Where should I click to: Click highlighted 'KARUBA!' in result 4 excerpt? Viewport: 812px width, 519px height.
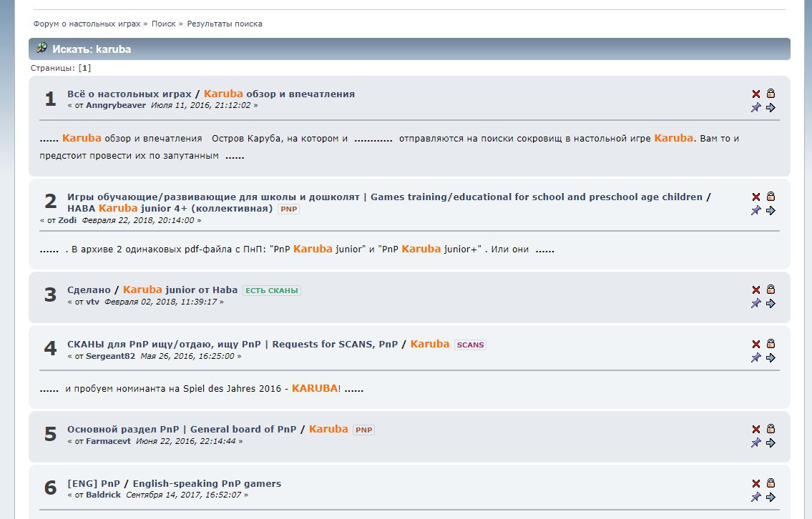(316, 388)
